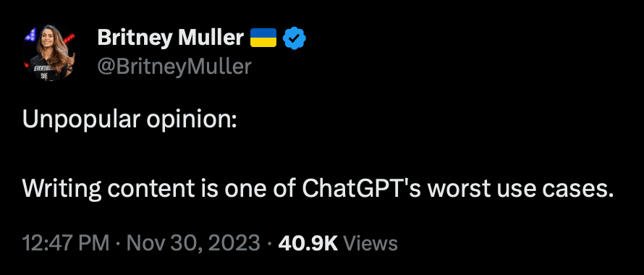Open Britney Muller's profile avatar photo
This screenshot has width=644, height=275.
tap(49, 52)
